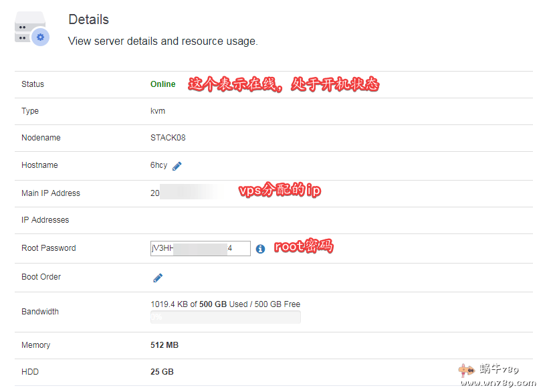Click the STACK08 nodename value
Viewport: 547px width, 392px height.
coord(168,138)
